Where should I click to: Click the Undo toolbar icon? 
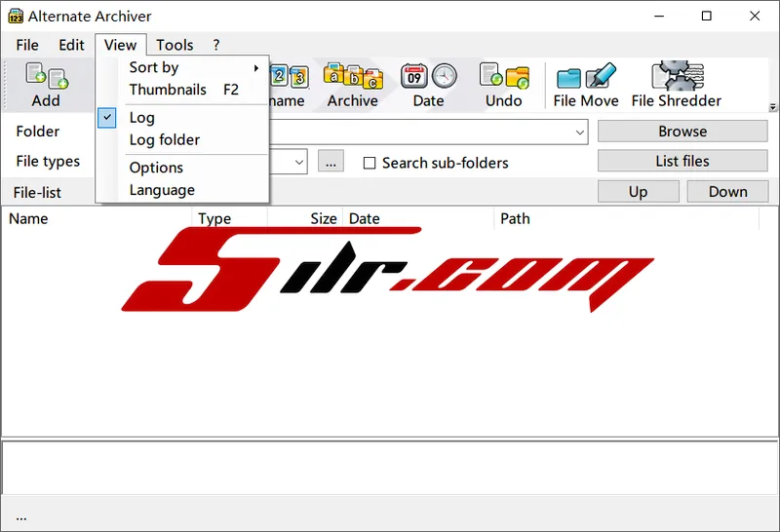pos(503,85)
